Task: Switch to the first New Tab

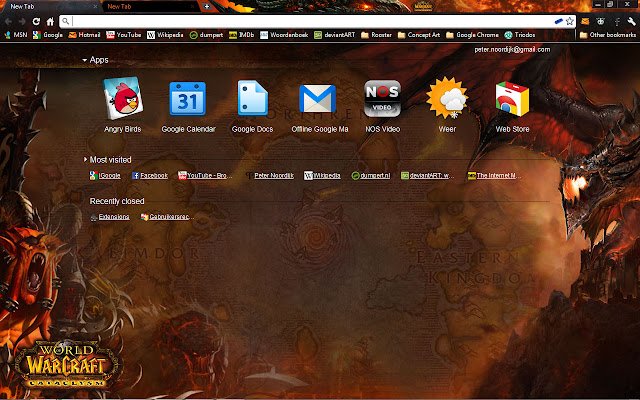Action: click(x=51, y=7)
